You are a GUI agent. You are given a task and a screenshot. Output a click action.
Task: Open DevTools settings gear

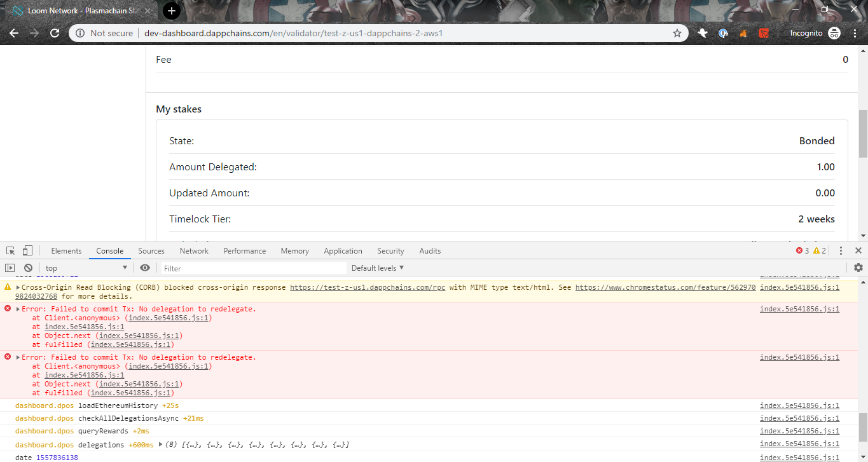click(858, 268)
